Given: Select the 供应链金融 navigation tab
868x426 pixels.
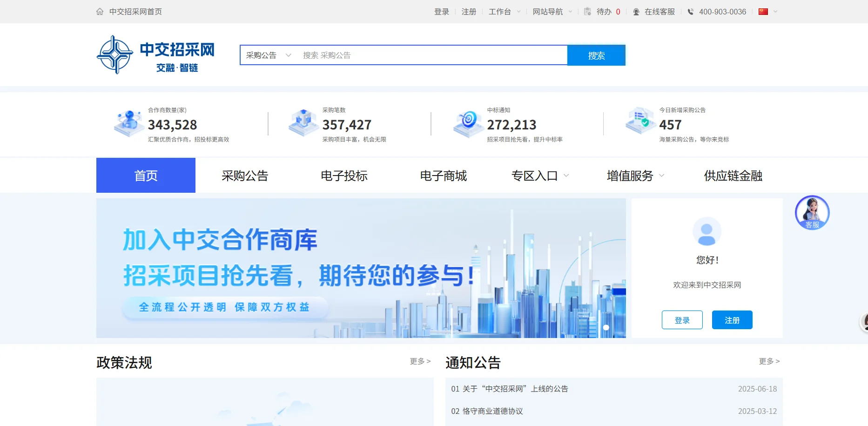Looking at the screenshot, I should coord(732,176).
